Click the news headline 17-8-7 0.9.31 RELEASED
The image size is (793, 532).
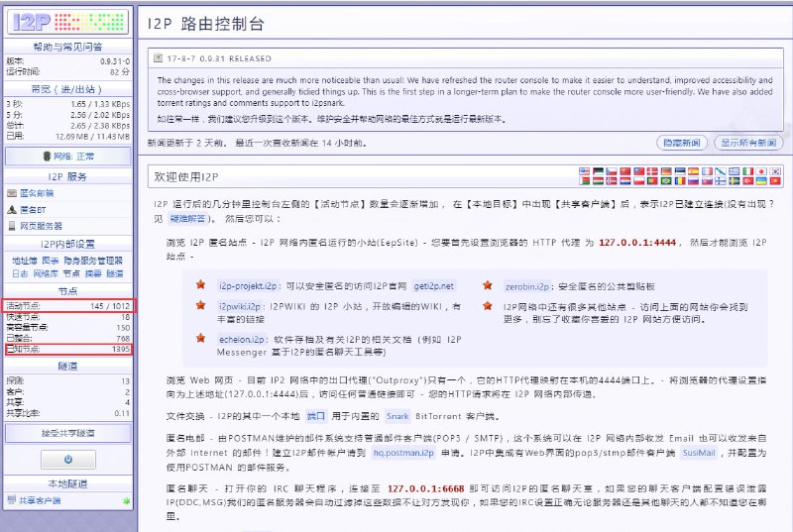tap(219, 58)
